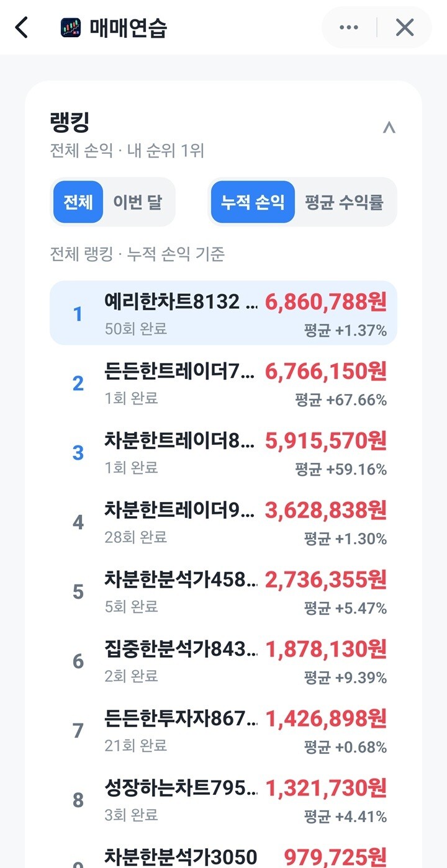Viewport: 447px width, 868px height.
Task: Select rank 5 차분한분석가458 row
Action: (x=223, y=592)
